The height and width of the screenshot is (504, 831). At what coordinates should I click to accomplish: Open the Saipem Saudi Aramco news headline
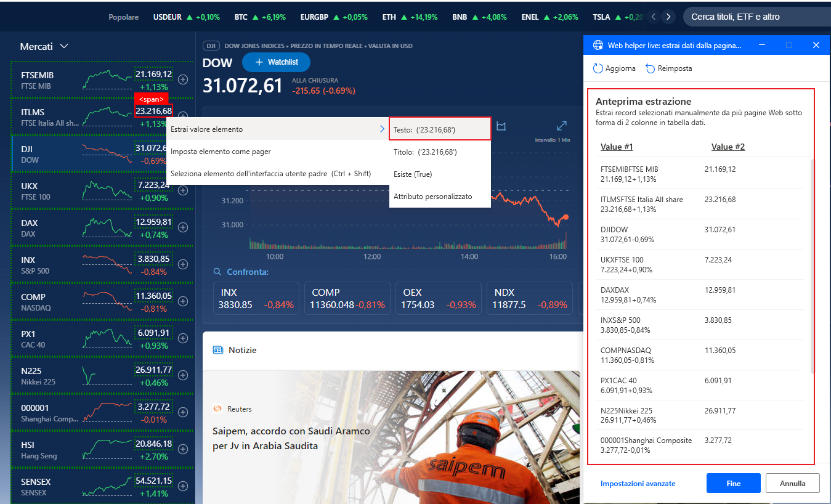[291, 439]
